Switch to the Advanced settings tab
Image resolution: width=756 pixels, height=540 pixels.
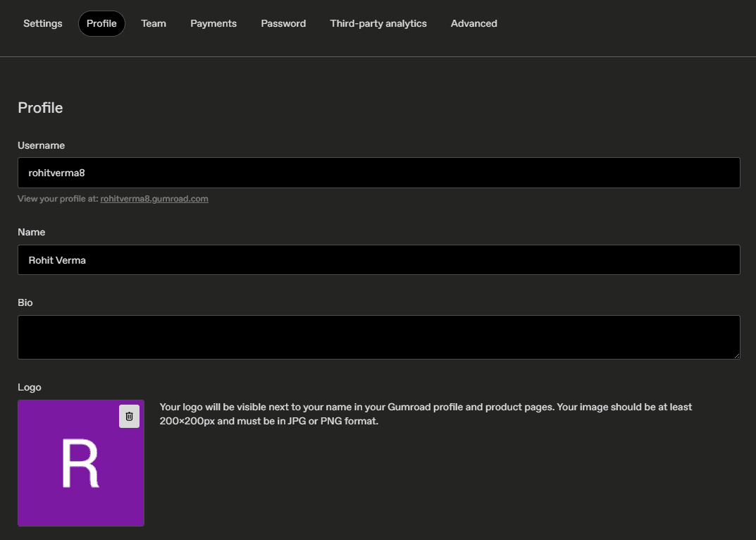point(473,23)
